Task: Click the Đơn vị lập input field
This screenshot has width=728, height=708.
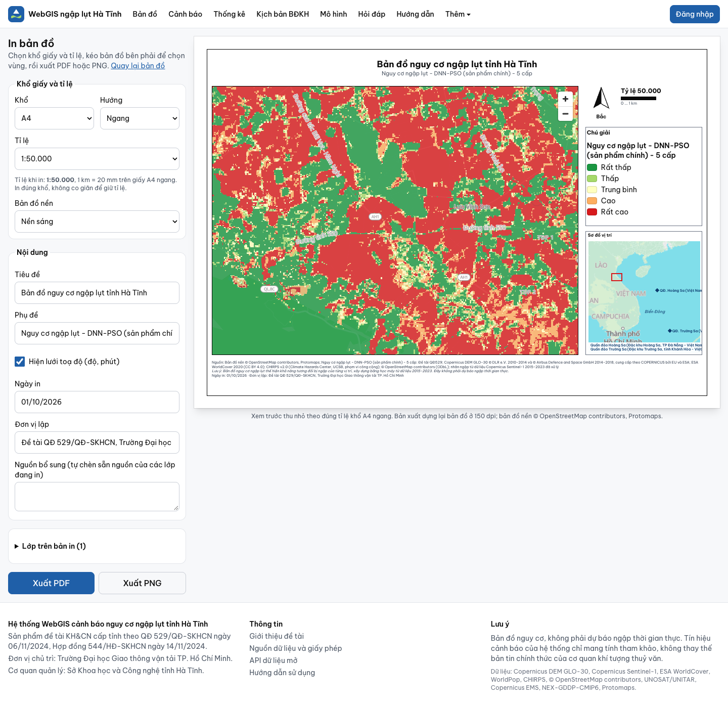Action: click(x=97, y=442)
